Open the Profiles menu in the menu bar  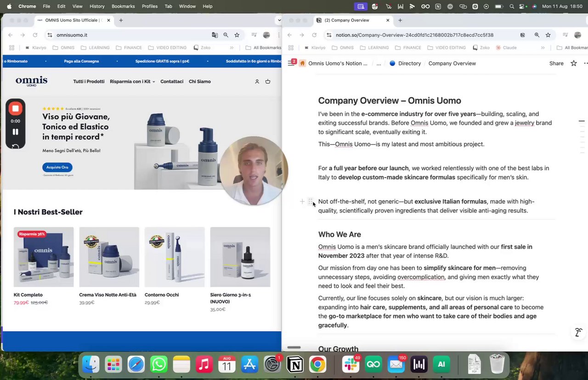150,6
